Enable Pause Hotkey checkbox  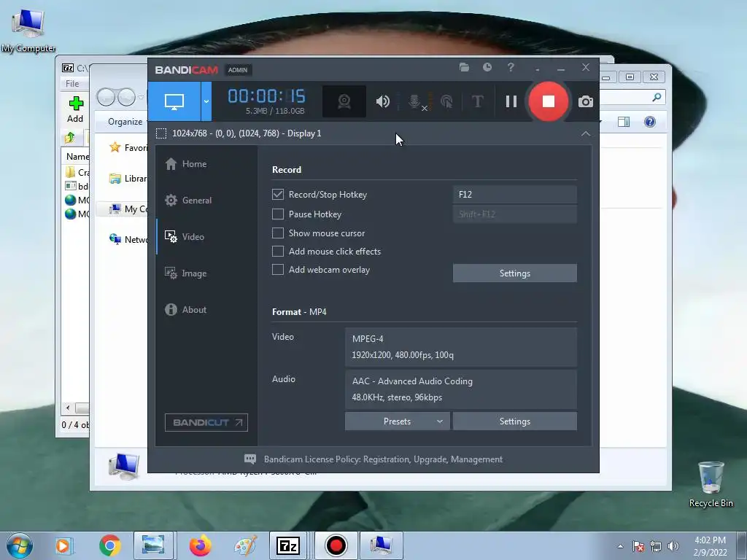coord(278,214)
